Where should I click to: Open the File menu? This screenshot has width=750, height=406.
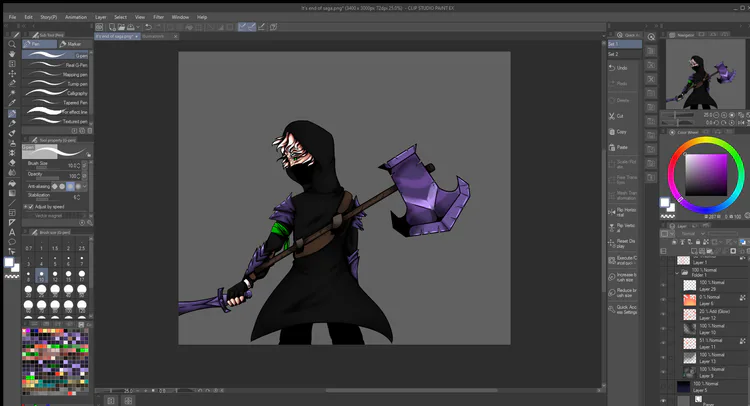click(12, 17)
